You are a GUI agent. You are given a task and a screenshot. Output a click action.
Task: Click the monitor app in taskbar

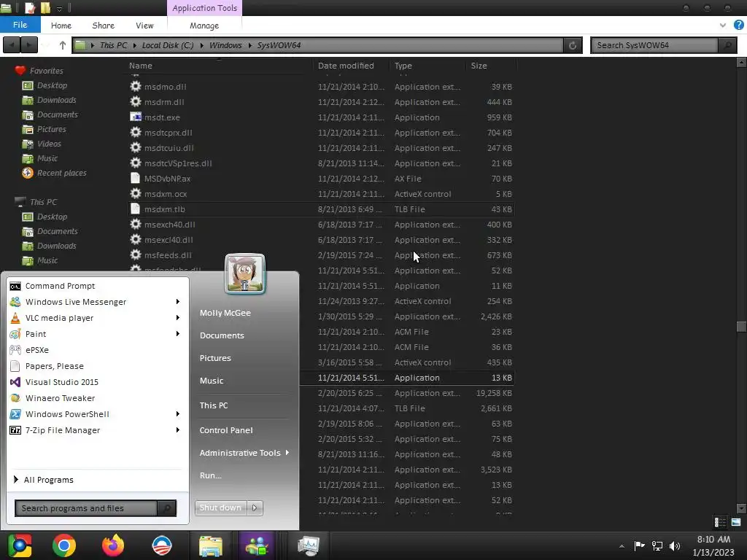[309, 545]
